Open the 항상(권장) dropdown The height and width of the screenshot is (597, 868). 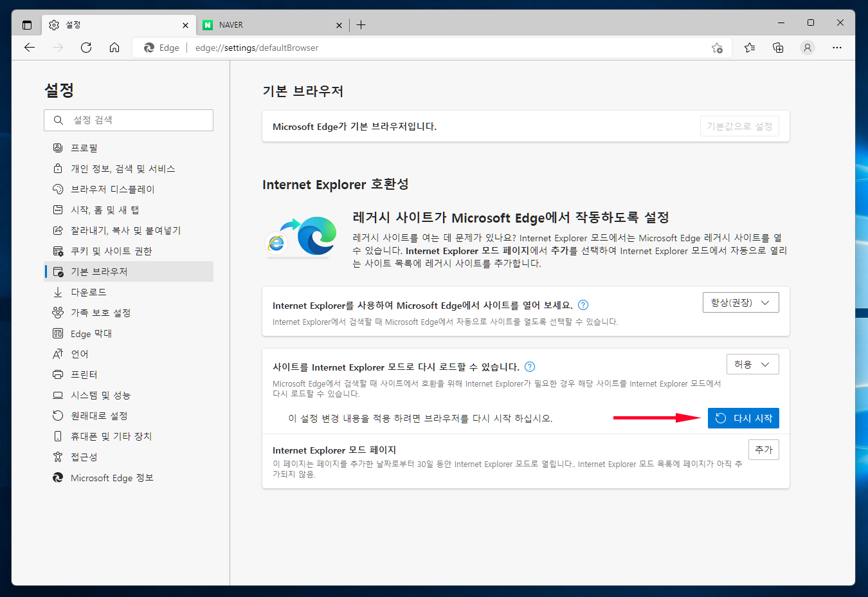click(741, 302)
